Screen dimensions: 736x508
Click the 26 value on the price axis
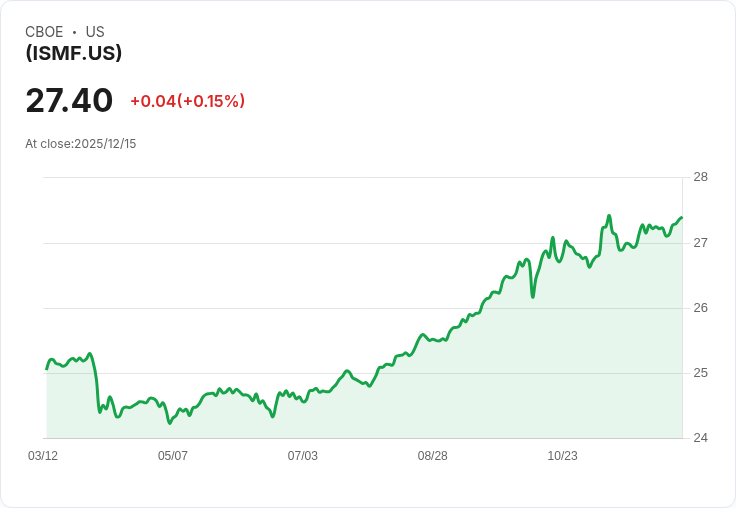[700, 308]
